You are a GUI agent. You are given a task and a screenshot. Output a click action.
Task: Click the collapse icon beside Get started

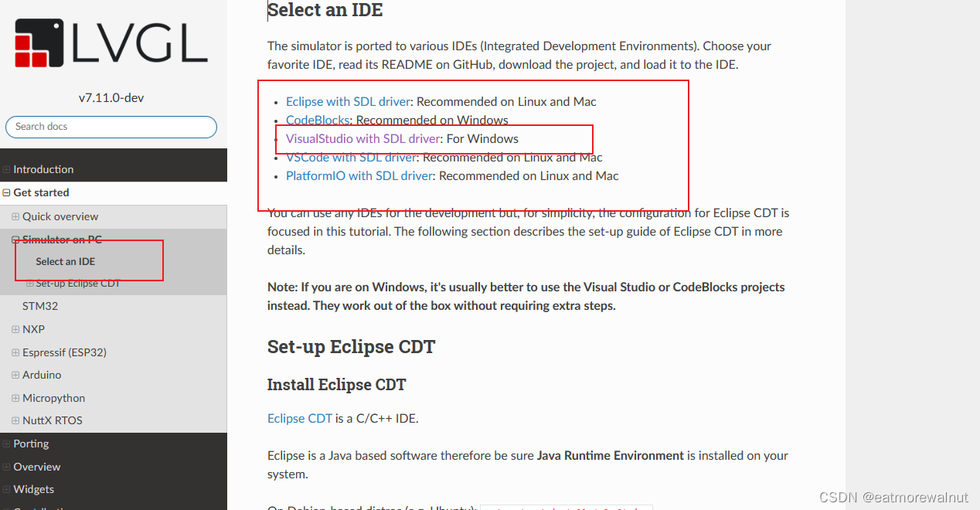pyautogui.click(x=5, y=192)
